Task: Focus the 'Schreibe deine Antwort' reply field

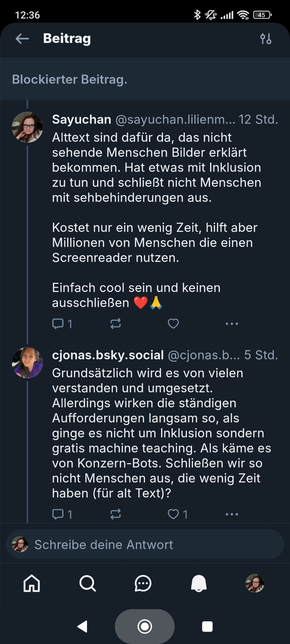Action: pos(145,545)
